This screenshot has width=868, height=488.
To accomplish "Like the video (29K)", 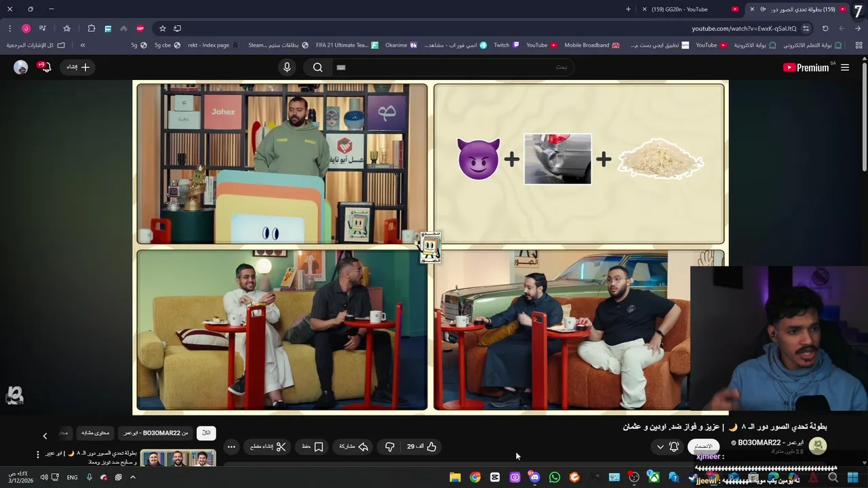I will click(422, 447).
